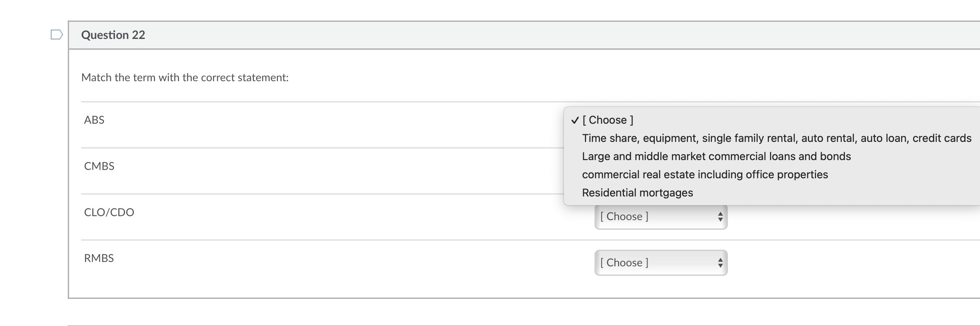
Task: Flag Question 22 with the bookmark icon
Action: [56, 35]
